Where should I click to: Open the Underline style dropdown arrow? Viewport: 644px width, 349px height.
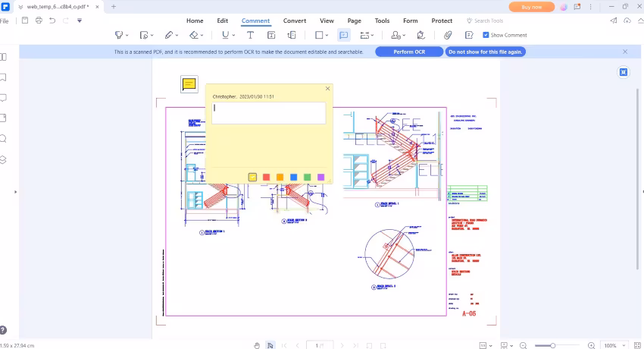[233, 36]
